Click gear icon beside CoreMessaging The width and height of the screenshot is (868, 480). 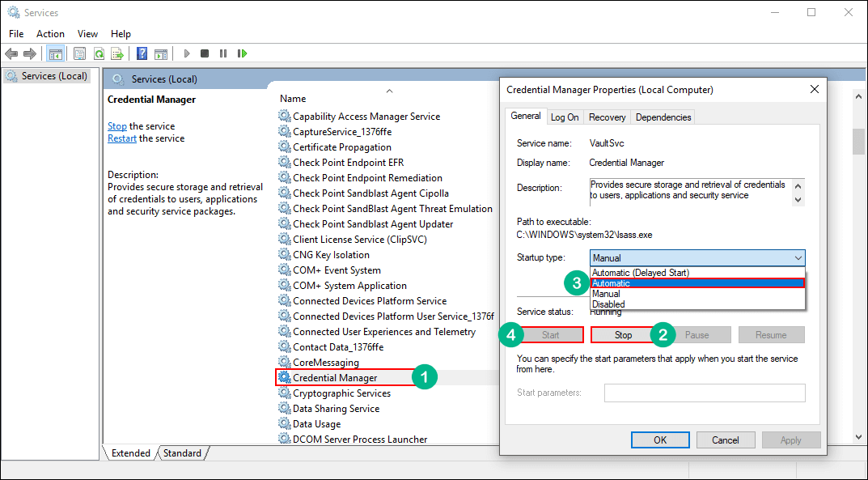pos(284,362)
